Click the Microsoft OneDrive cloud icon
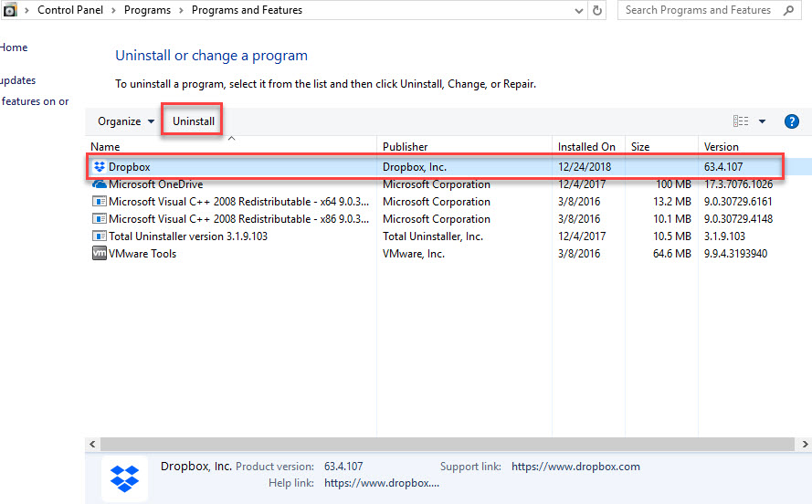The height and width of the screenshot is (504, 812). [x=99, y=184]
